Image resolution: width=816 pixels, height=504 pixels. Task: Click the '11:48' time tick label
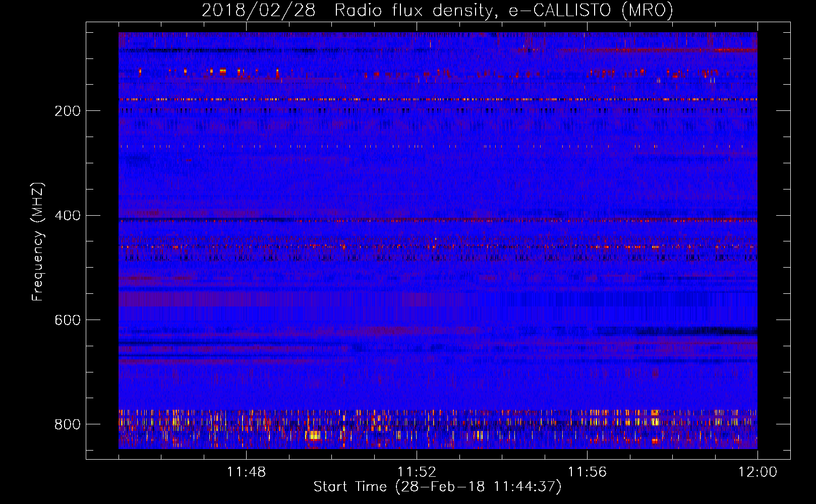click(x=246, y=472)
